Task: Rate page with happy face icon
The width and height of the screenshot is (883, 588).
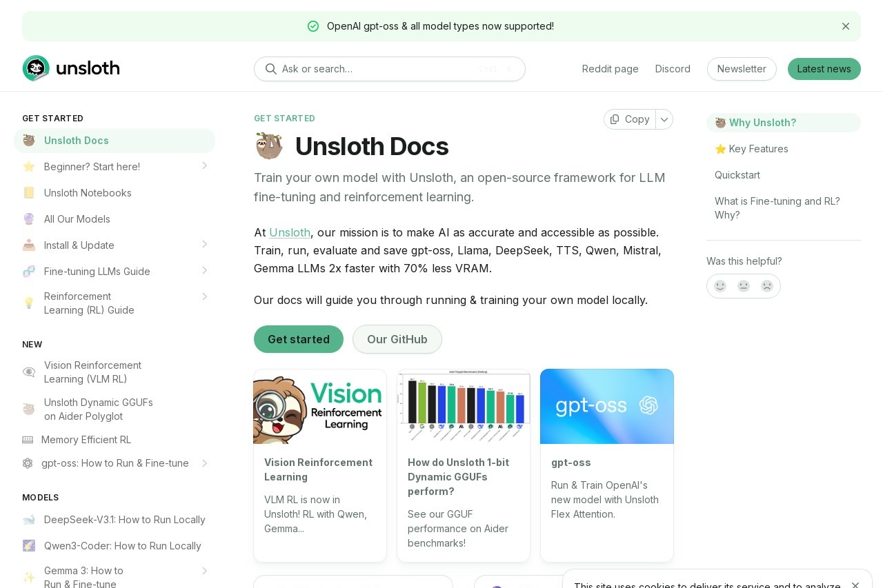Action: [720, 286]
